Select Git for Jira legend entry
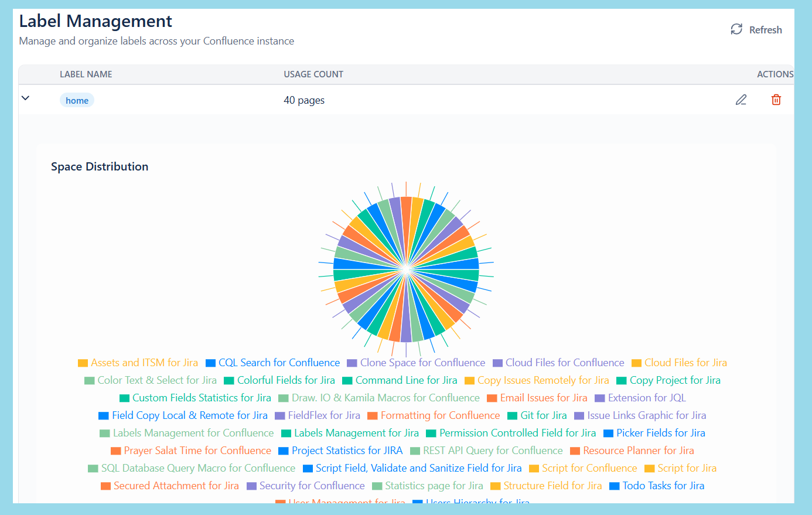The image size is (812, 515). [537, 415]
